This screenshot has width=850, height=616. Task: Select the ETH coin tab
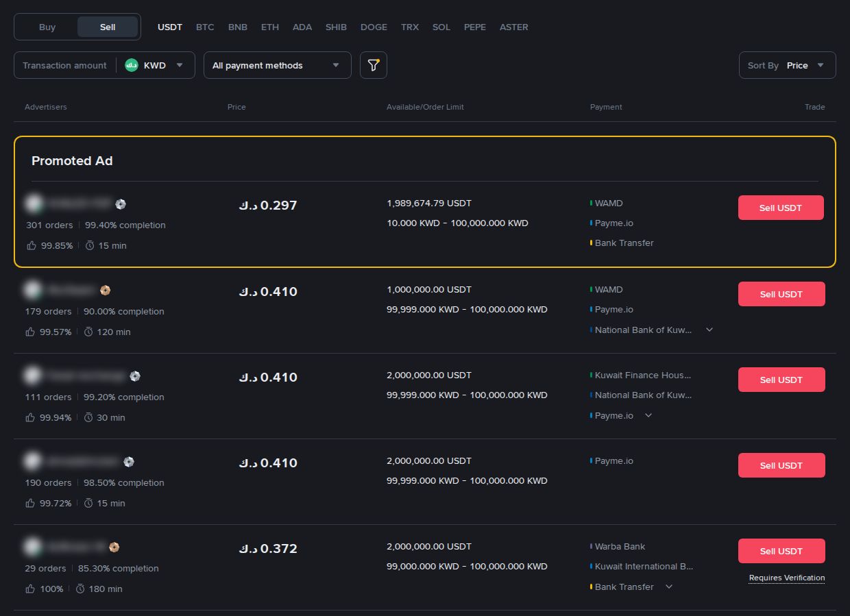pyautogui.click(x=270, y=27)
